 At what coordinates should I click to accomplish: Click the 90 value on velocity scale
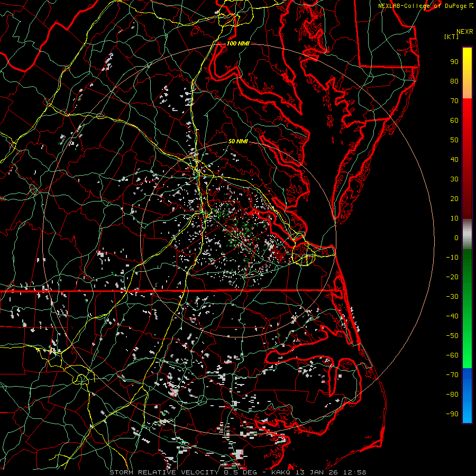[x=454, y=62]
